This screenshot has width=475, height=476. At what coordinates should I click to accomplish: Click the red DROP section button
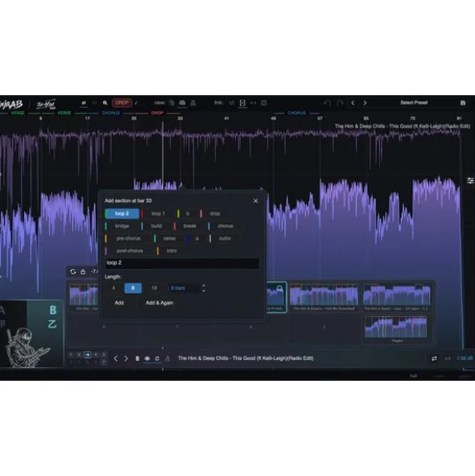coord(122,102)
